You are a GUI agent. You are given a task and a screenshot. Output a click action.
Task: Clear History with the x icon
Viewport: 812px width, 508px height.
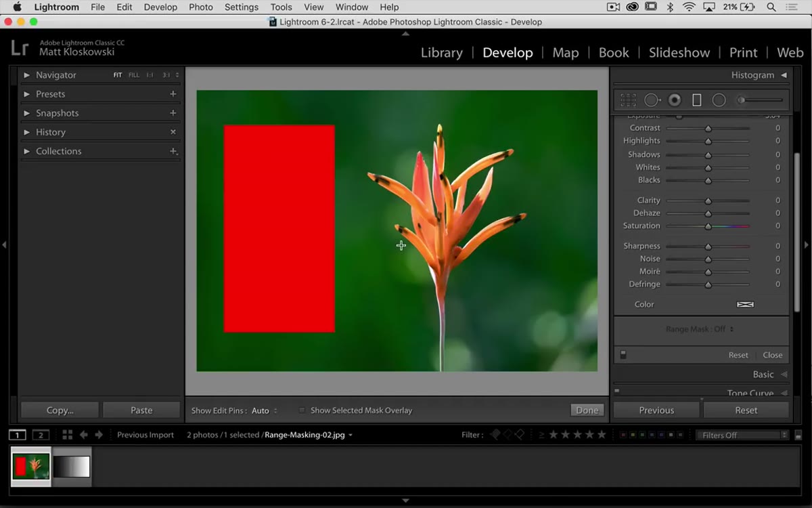pyautogui.click(x=173, y=132)
